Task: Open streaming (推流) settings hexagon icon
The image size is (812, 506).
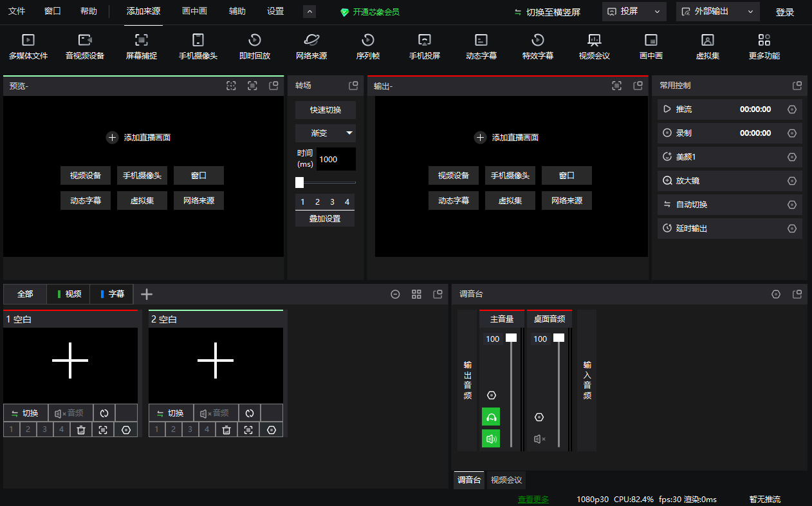Action: (x=792, y=109)
